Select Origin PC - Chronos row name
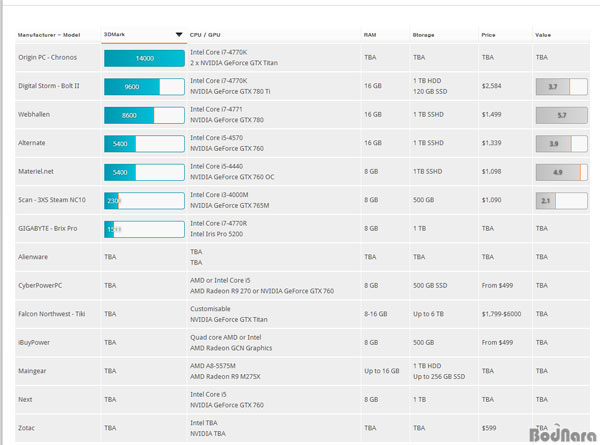 (47, 57)
